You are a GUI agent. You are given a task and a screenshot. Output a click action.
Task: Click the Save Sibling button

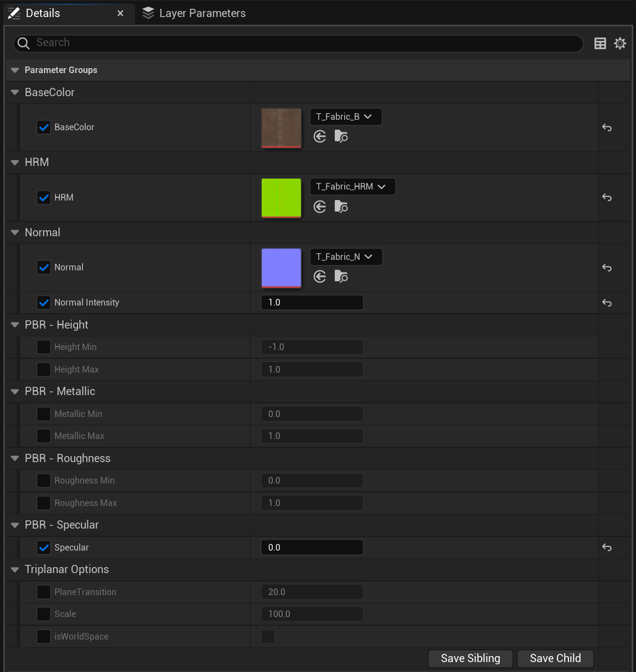click(x=470, y=658)
